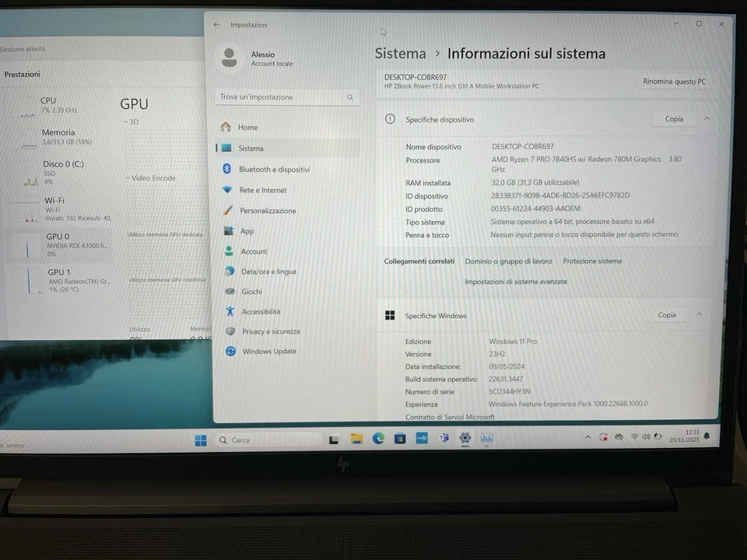Open Microsoft Teams from the taskbar
Viewport: 747px width, 560px height.
[x=444, y=439]
